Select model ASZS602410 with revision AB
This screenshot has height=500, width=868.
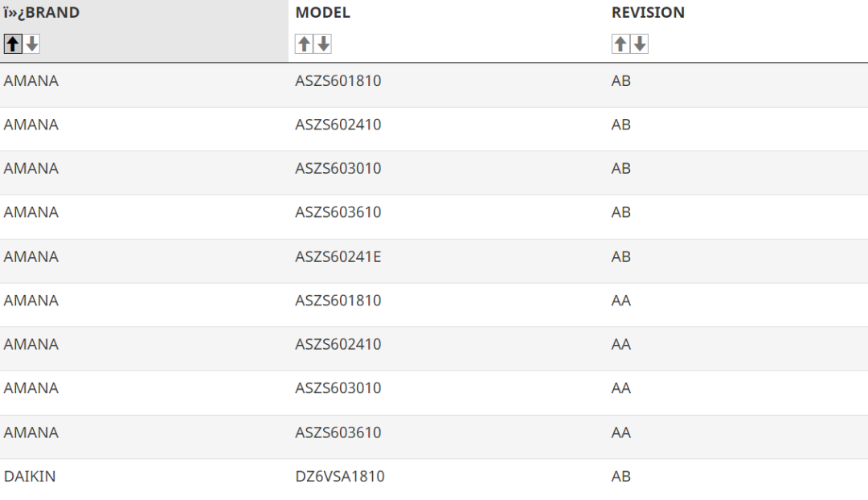[x=338, y=125]
